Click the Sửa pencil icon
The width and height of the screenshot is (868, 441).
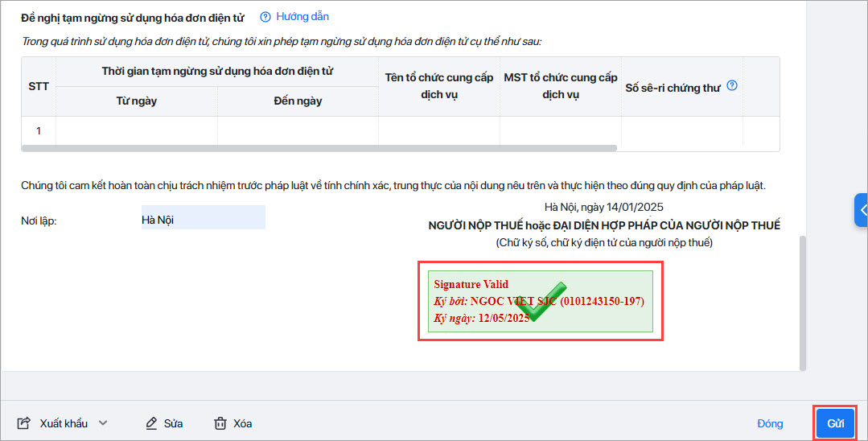pyautogui.click(x=151, y=423)
